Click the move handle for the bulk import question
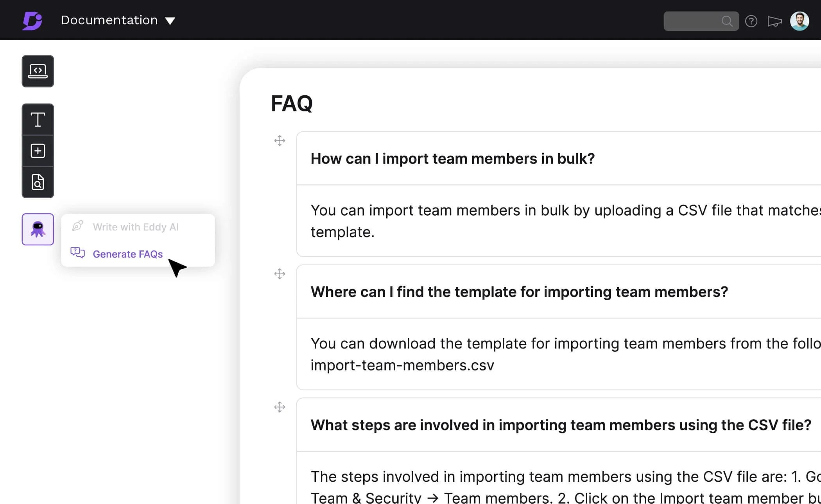The width and height of the screenshot is (821, 504). point(280,141)
